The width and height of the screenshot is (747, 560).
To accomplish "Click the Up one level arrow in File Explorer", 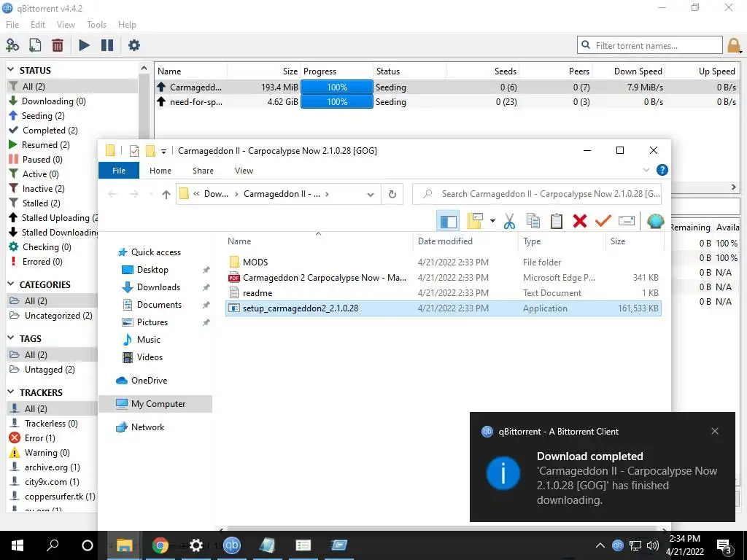I will 166,194.
